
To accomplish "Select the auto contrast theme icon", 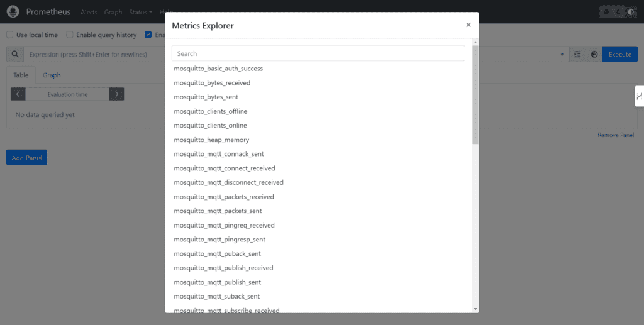I will (631, 12).
